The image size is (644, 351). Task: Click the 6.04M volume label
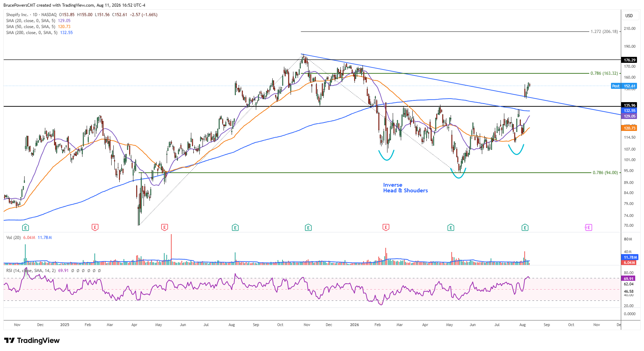coord(629,263)
